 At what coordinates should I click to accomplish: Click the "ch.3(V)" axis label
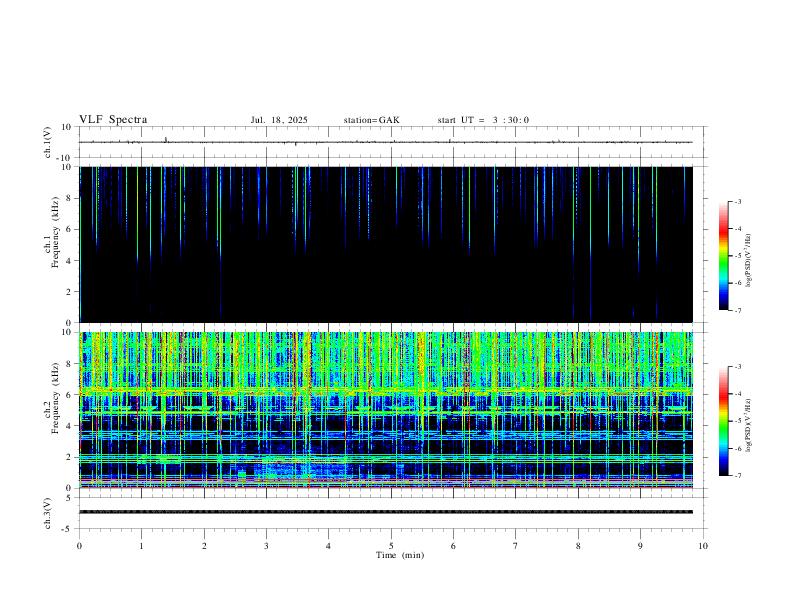click(47, 513)
